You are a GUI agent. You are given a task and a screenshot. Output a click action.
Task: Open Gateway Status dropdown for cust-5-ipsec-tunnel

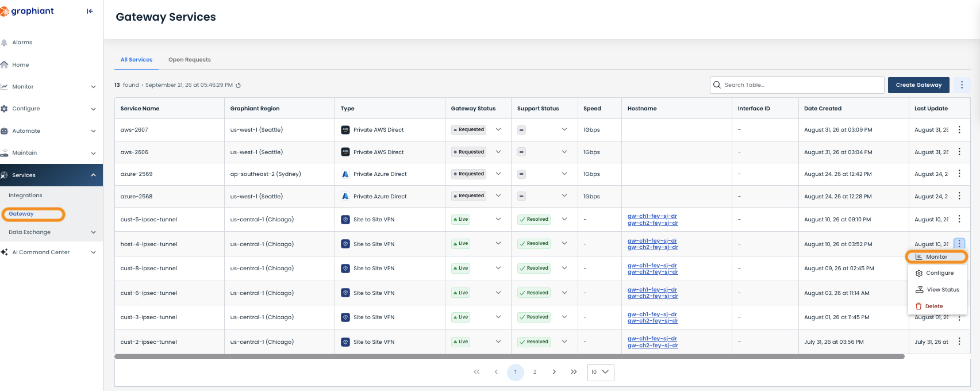point(498,219)
